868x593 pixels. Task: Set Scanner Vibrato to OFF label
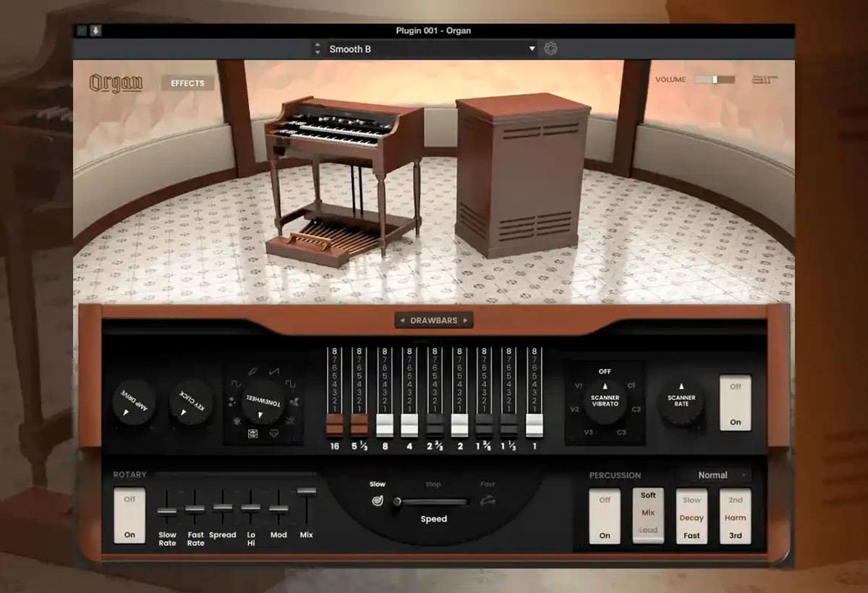tap(605, 372)
